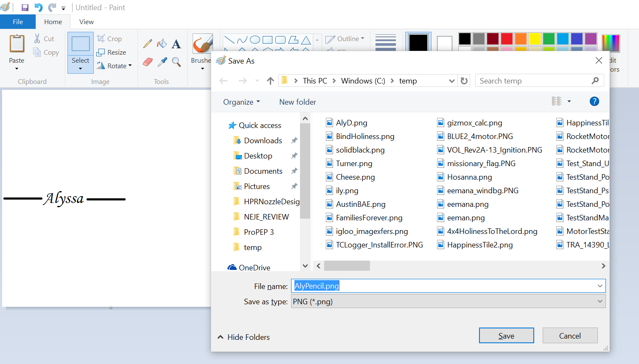
Task: Select the Rectangle shape
Action: 268,40
